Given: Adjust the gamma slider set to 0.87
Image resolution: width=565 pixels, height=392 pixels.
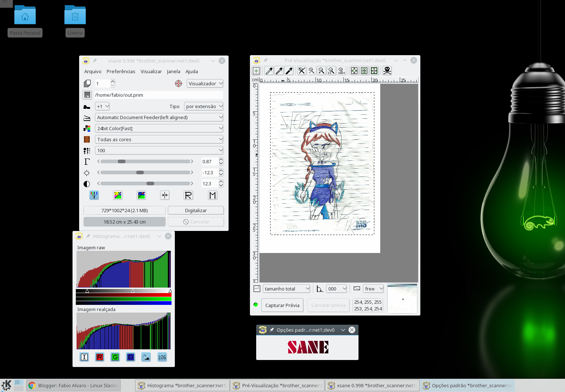Looking at the screenshot, I should pyautogui.click(x=122, y=161).
